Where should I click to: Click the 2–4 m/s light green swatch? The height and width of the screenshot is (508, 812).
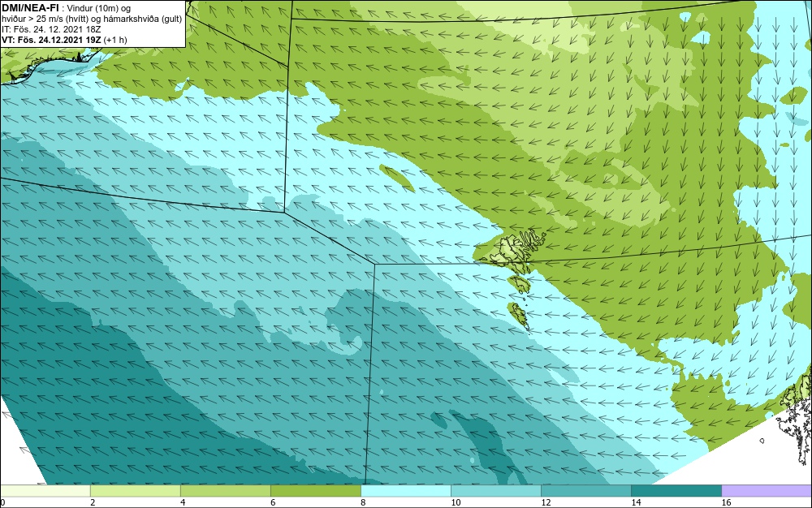point(136,491)
